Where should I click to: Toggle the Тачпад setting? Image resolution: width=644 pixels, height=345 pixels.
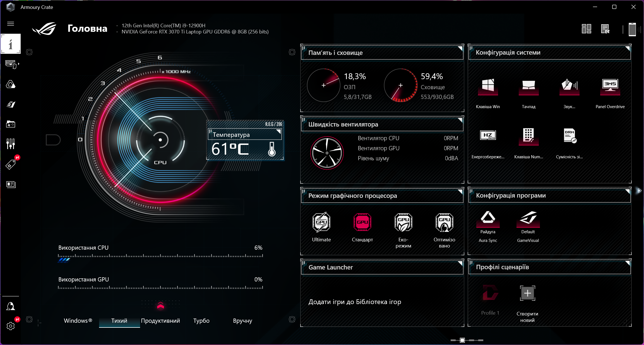pyautogui.click(x=528, y=87)
